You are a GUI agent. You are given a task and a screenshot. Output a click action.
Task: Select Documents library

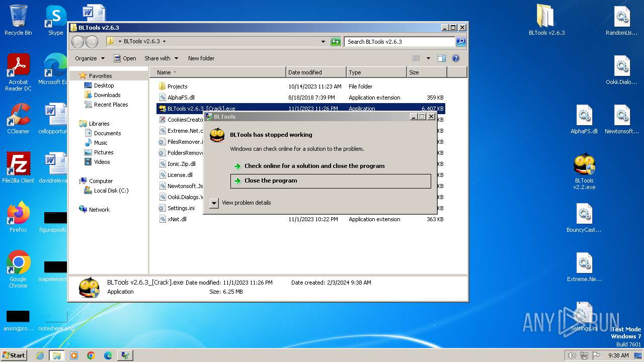tap(107, 133)
